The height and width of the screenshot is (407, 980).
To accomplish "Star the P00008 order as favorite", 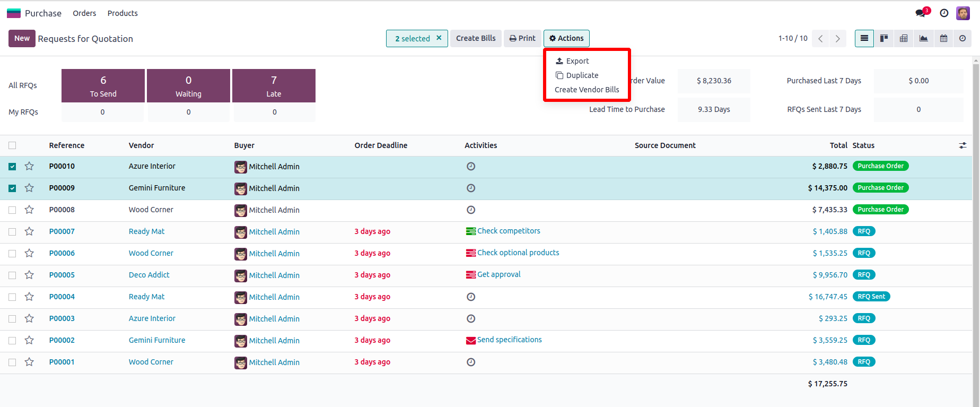I will (29, 210).
